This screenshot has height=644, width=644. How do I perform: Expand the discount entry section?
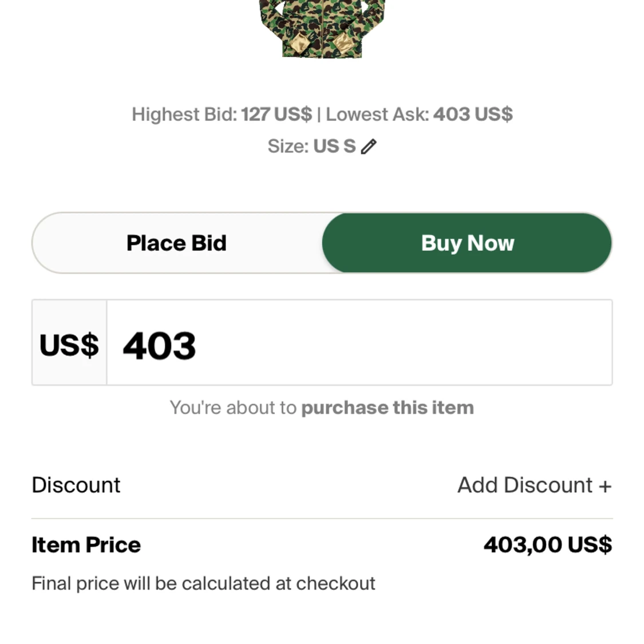(534, 485)
